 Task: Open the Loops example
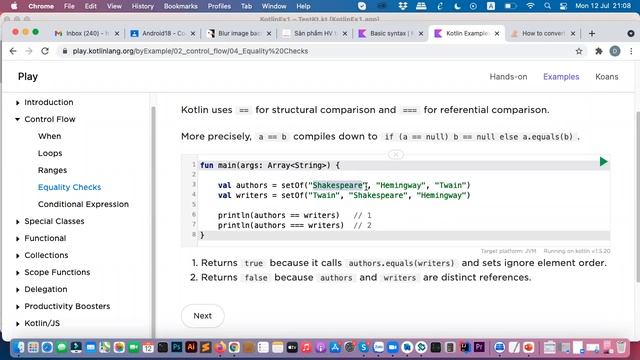[x=50, y=153]
